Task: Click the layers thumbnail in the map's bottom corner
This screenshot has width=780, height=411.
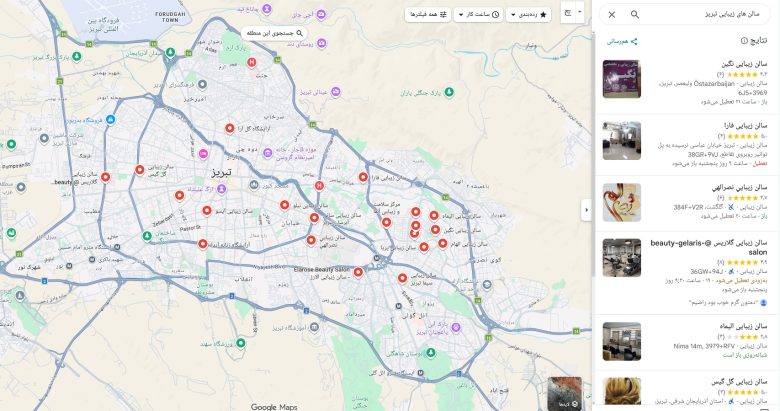Action: 565,393
